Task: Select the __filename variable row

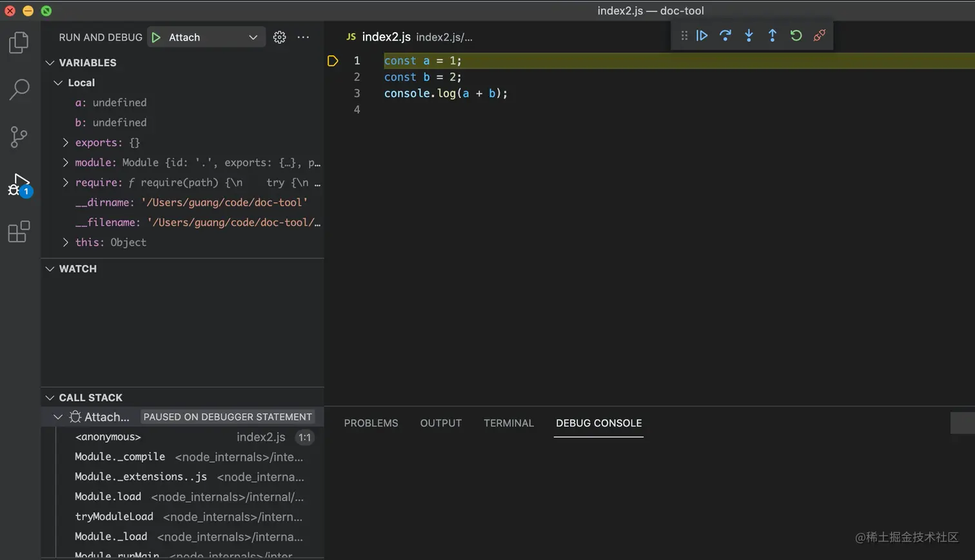Action: coord(182,222)
